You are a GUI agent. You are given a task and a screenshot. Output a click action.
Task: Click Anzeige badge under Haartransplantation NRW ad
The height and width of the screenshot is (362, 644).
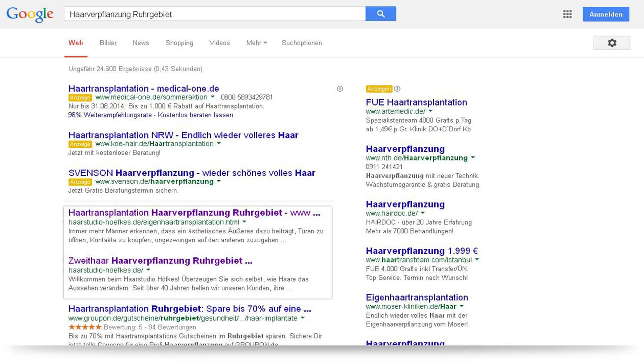(x=80, y=144)
